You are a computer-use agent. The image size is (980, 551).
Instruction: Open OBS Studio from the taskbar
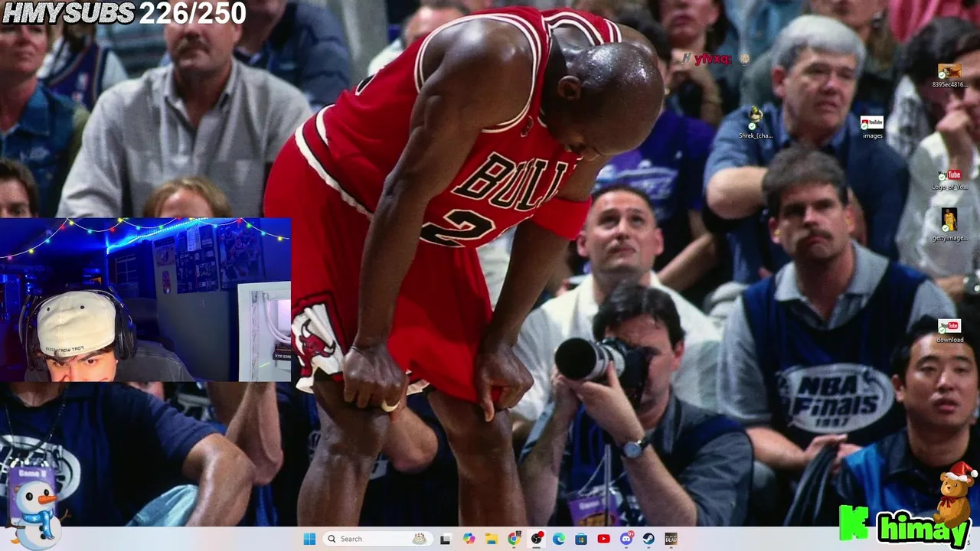[537, 539]
